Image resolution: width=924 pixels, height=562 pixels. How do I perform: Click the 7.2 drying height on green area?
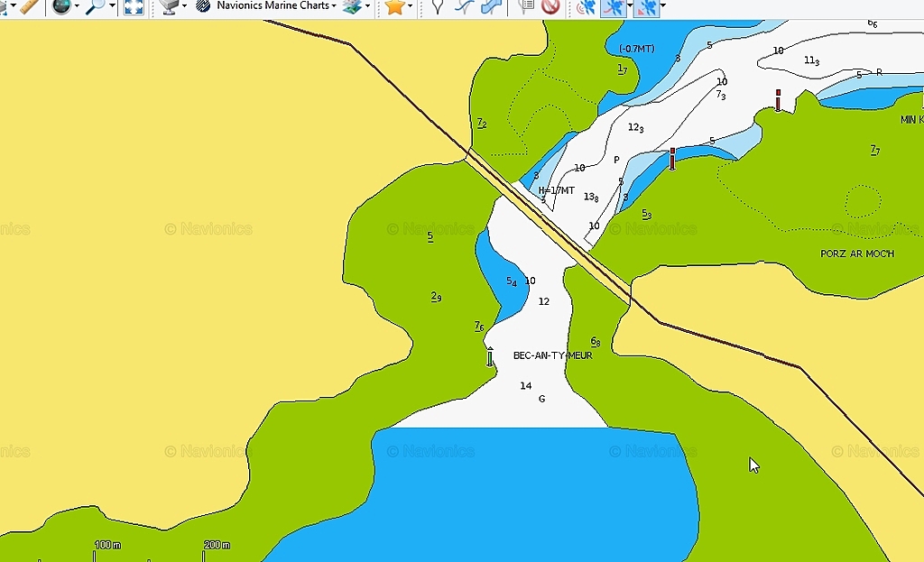coord(482,123)
